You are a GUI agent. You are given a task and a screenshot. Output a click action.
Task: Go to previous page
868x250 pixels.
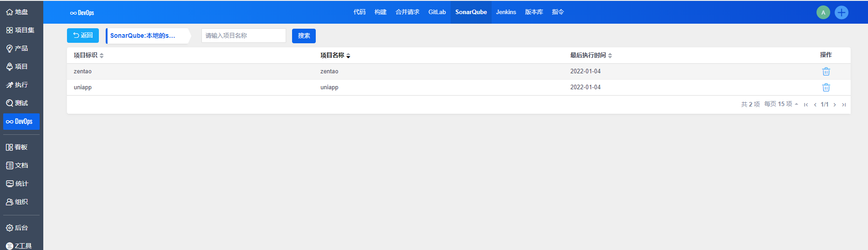(815, 105)
